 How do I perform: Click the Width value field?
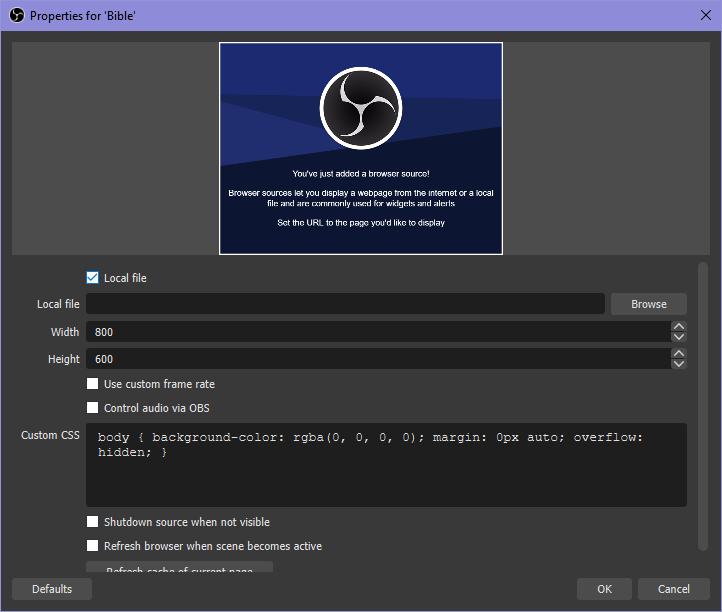pyautogui.click(x=378, y=332)
